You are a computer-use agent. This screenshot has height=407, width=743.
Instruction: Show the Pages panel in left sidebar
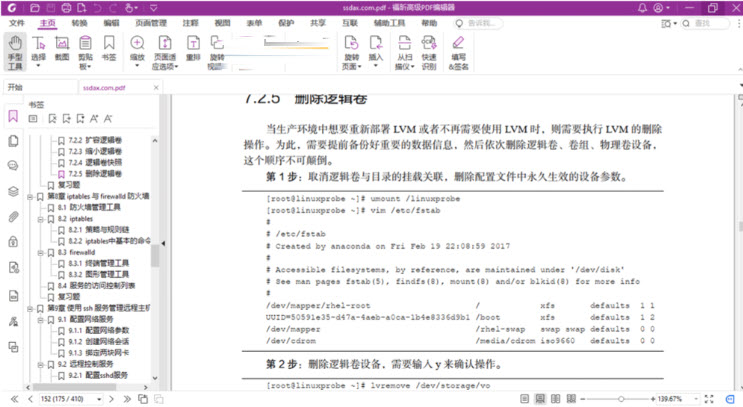tap(13, 141)
